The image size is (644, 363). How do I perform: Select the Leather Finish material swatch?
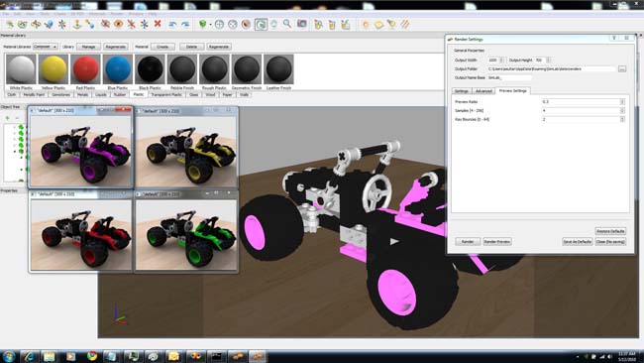pos(278,69)
